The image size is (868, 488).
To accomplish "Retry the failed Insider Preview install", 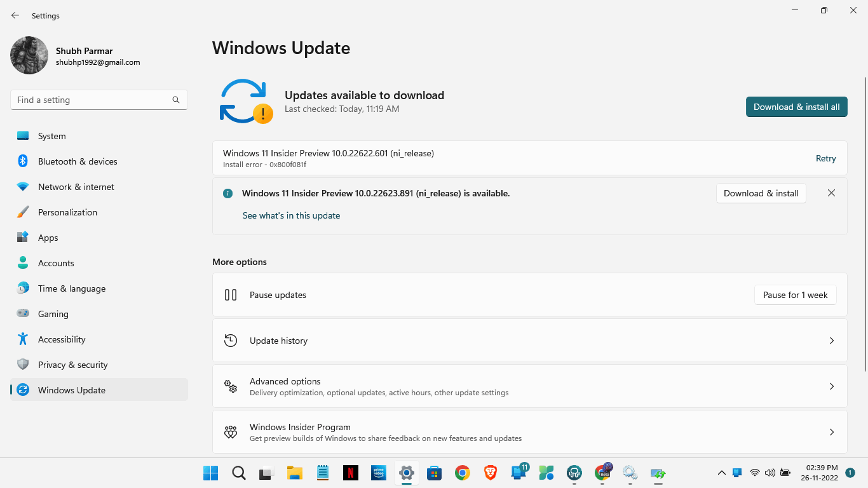I will [x=825, y=158].
